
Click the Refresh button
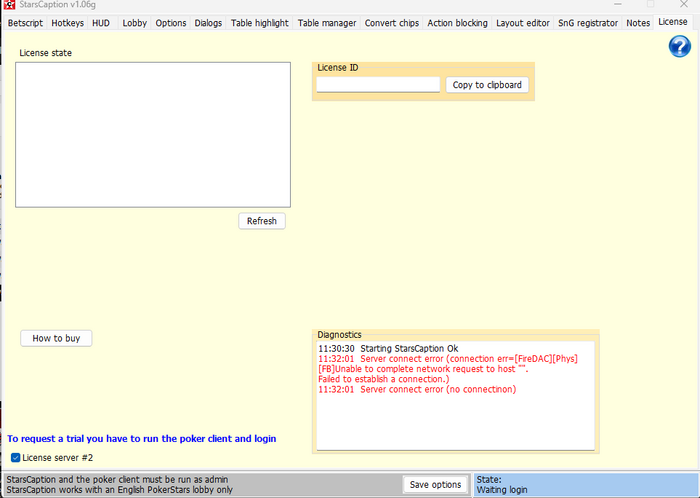pos(262,221)
